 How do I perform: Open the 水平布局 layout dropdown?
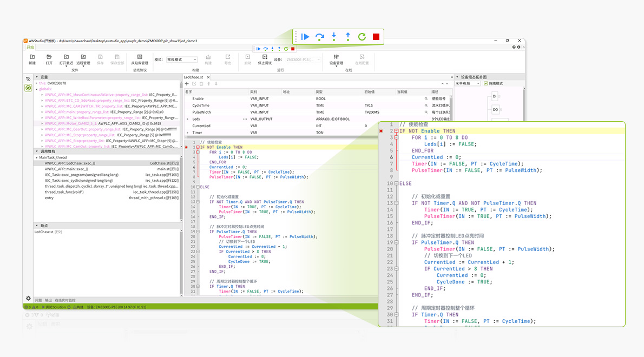[468, 84]
